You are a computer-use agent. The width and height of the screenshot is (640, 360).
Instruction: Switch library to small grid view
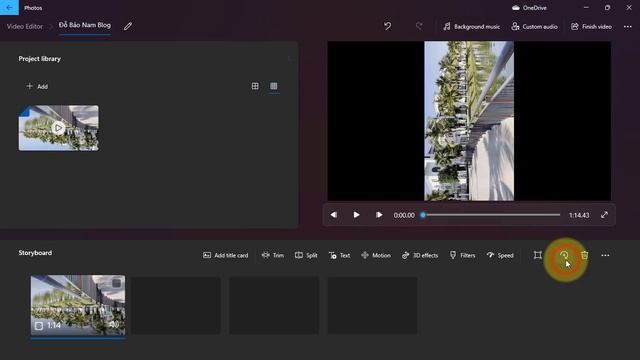274,86
